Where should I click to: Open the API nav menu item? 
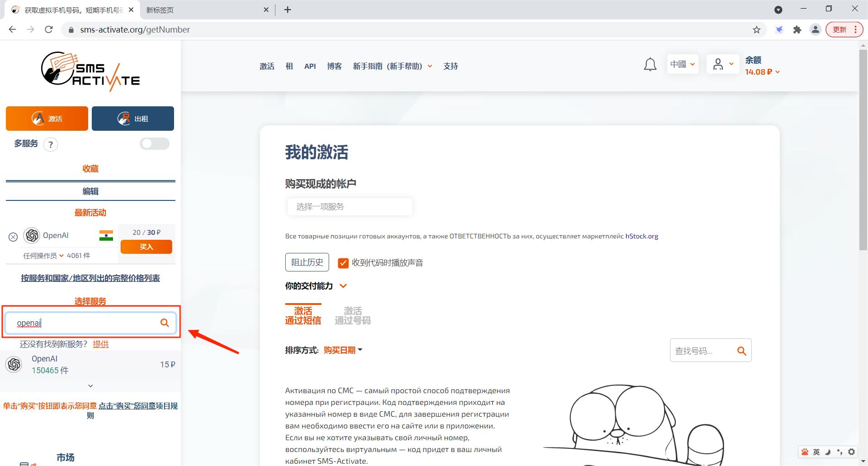point(310,66)
